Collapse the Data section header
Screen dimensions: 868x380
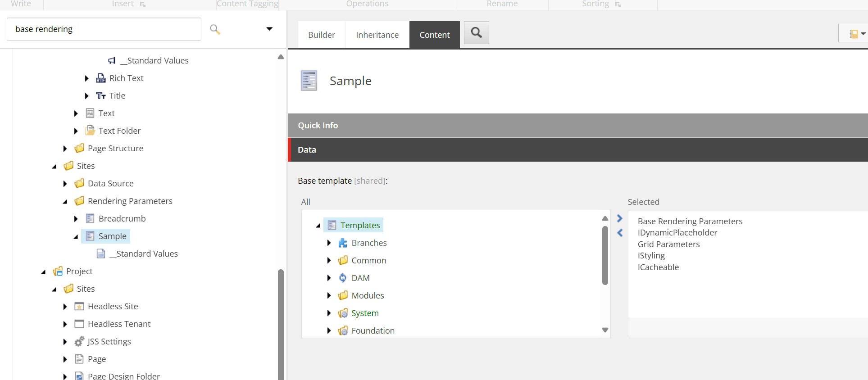(x=578, y=149)
